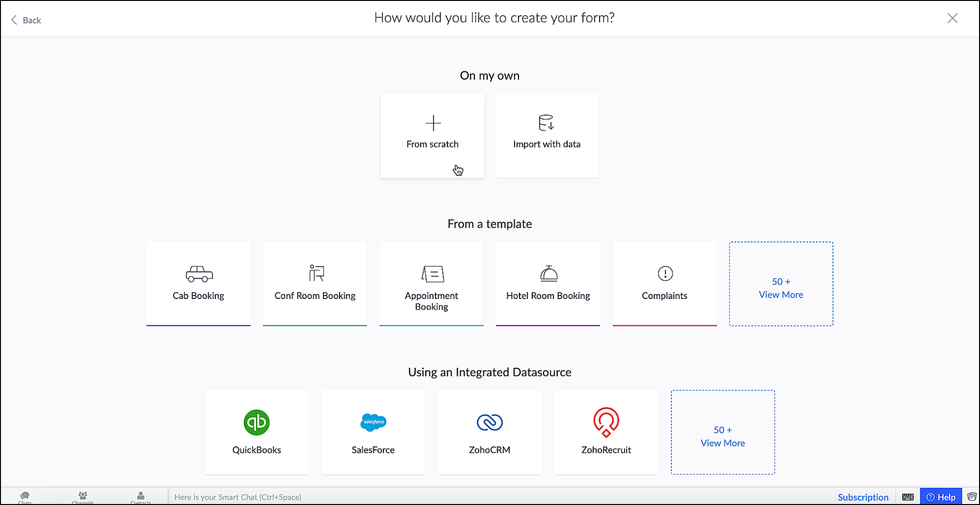Open the Subscription link
This screenshot has height=505, width=980.
(863, 497)
